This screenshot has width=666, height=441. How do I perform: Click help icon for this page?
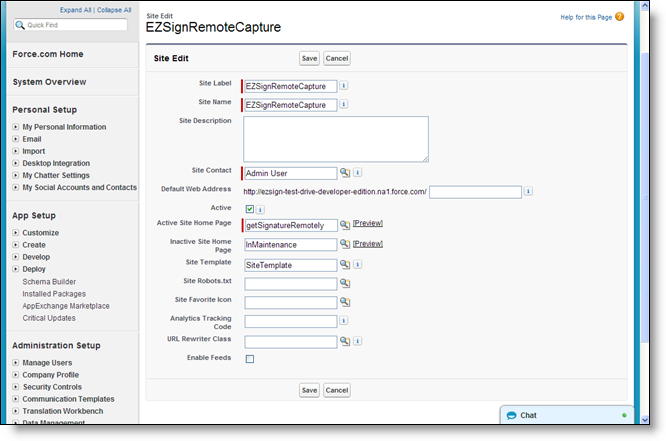[647, 17]
